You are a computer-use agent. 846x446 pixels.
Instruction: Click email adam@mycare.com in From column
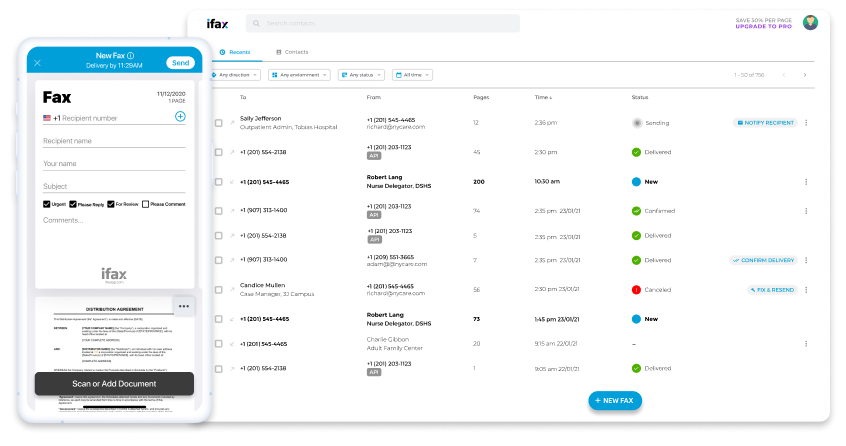tap(397, 264)
